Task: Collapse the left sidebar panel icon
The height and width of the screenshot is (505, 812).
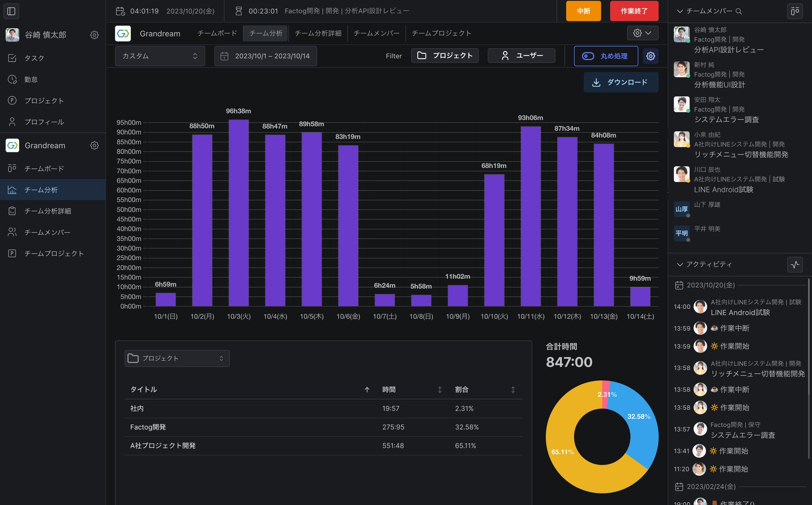Action: click(11, 11)
